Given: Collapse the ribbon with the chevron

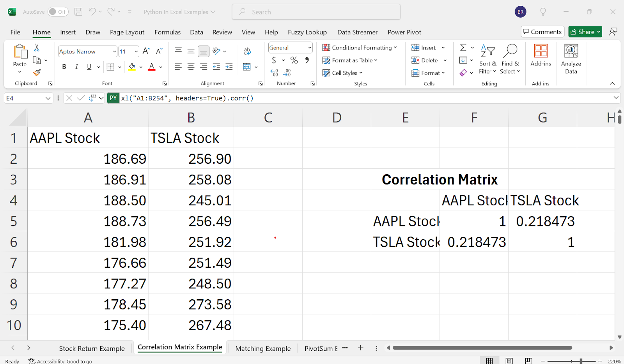Looking at the screenshot, I should (x=612, y=83).
